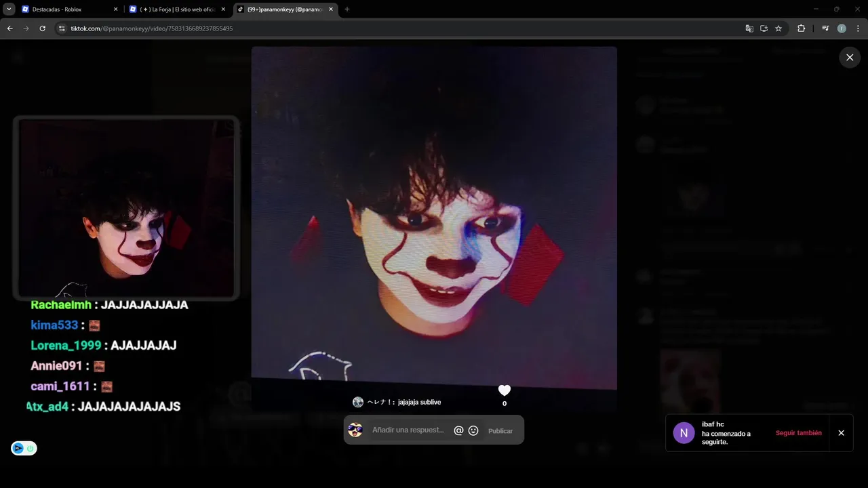This screenshot has width=868, height=488.
Task: Like the comment with the heart icon
Action: click(504, 390)
